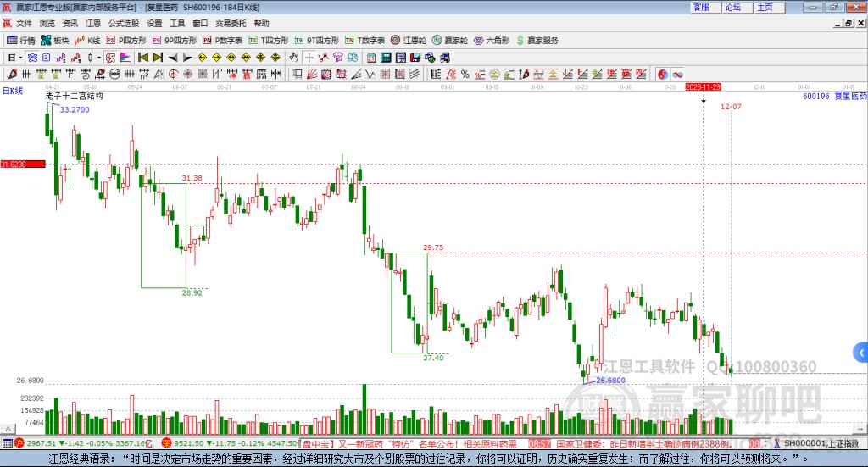
Task: Open the 浏览 menu
Action: tap(47, 23)
